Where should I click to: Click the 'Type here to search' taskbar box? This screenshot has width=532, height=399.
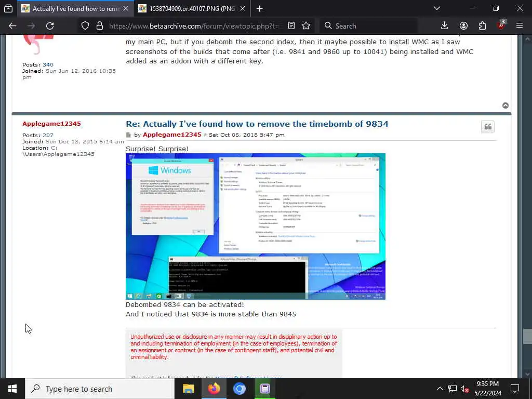pos(100,389)
